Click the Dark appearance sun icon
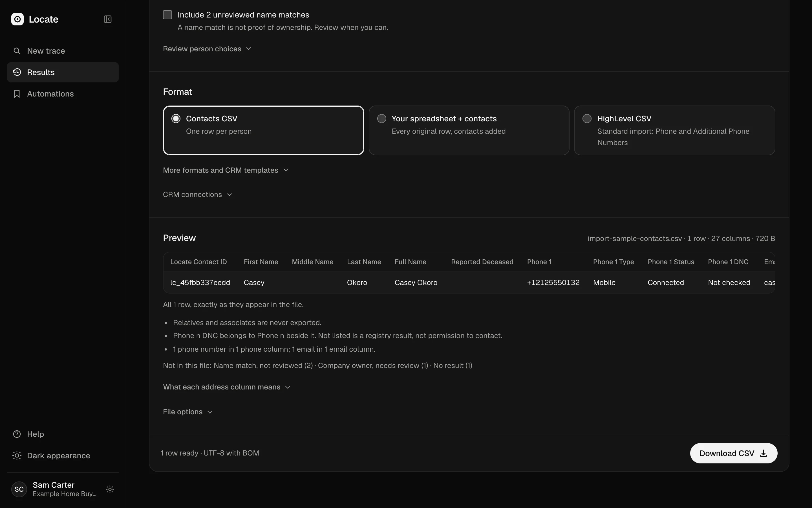The image size is (812, 508). 17,456
